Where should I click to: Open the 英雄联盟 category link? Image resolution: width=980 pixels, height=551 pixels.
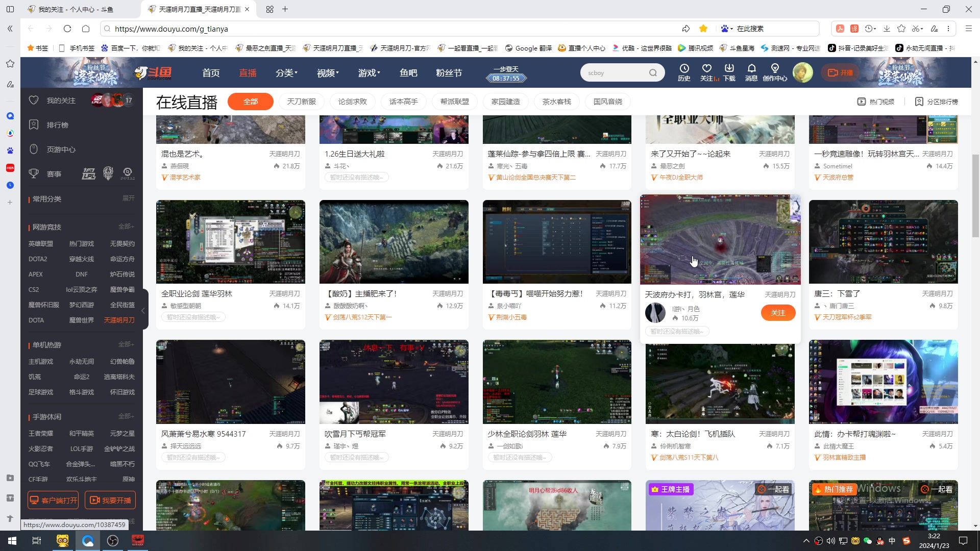coord(41,244)
